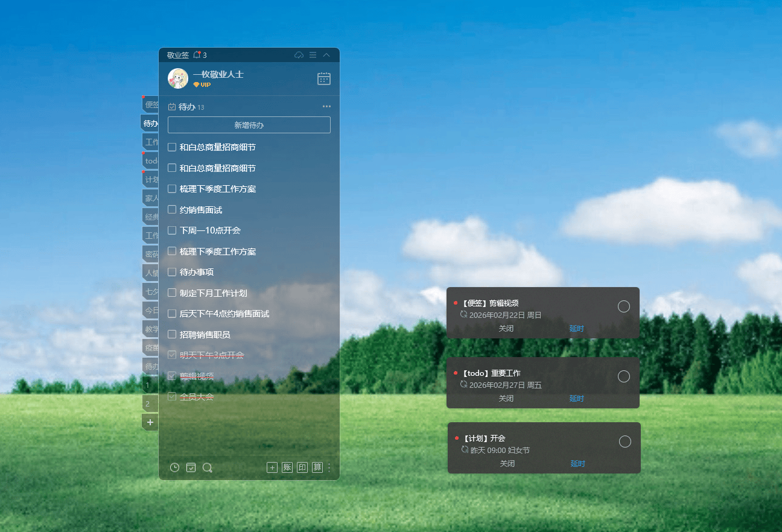Open the search magnifier in bottom toolbar

(208, 467)
